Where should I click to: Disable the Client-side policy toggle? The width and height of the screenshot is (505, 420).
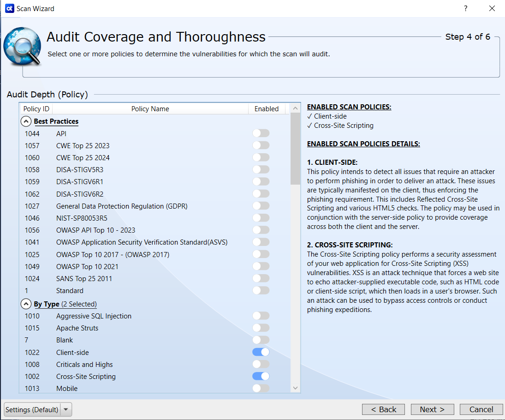tap(261, 352)
